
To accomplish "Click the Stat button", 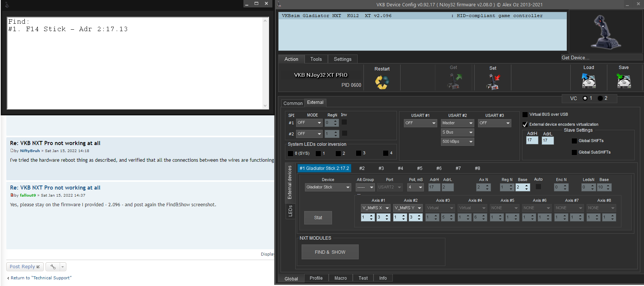I will pyautogui.click(x=318, y=218).
